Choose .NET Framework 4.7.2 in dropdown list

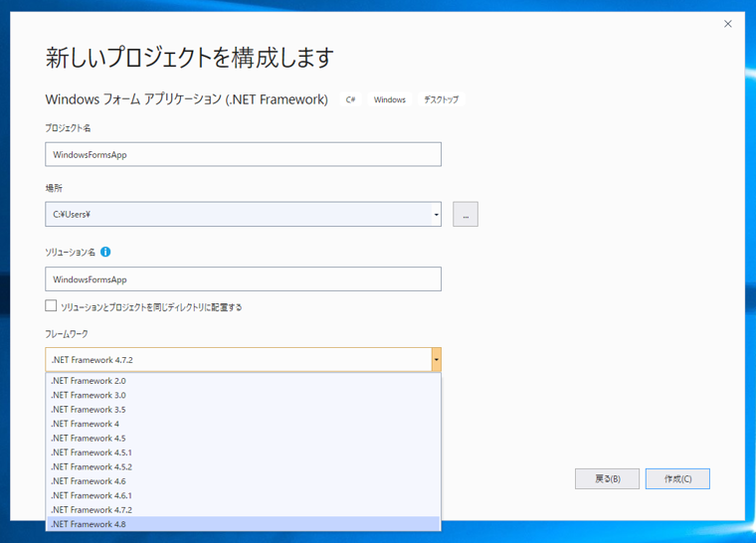click(x=243, y=510)
